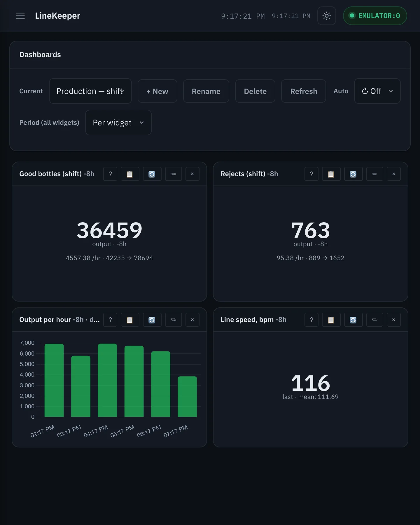The width and height of the screenshot is (420, 525).
Task: Click the EMULATOR:0 connection status badge
Action: click(x=375, y=16)
